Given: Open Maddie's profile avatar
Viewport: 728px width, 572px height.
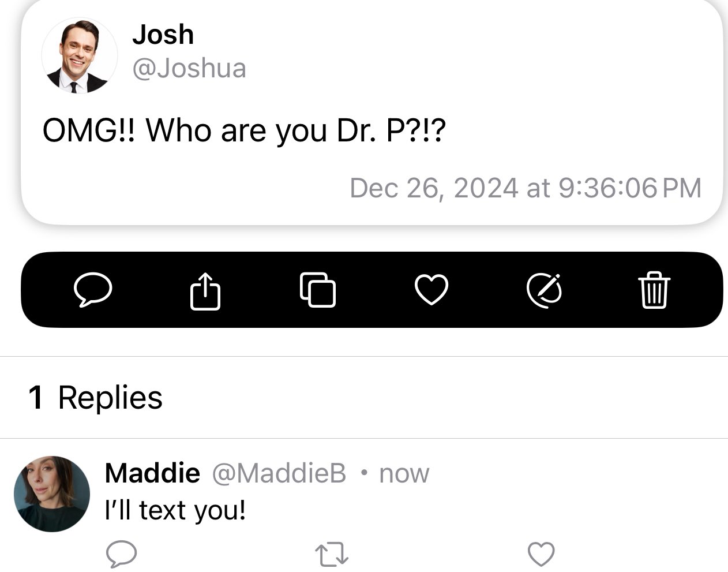Looking at the screenshot, I should tap(52, 494).
